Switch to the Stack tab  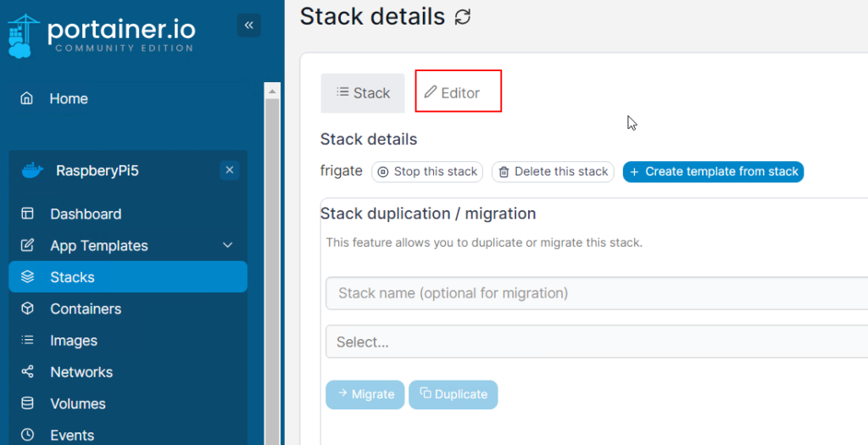pyautogui.click(x=363, y=93)
